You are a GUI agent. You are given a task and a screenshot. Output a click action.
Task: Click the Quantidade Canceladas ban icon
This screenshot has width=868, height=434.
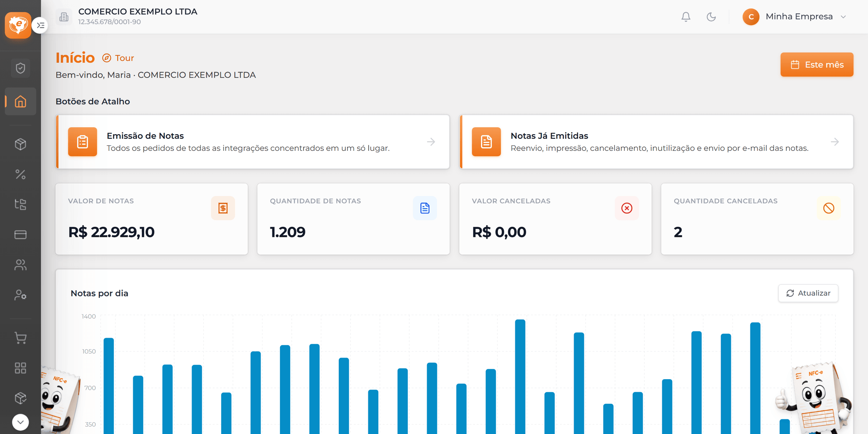tap(829, 208)
